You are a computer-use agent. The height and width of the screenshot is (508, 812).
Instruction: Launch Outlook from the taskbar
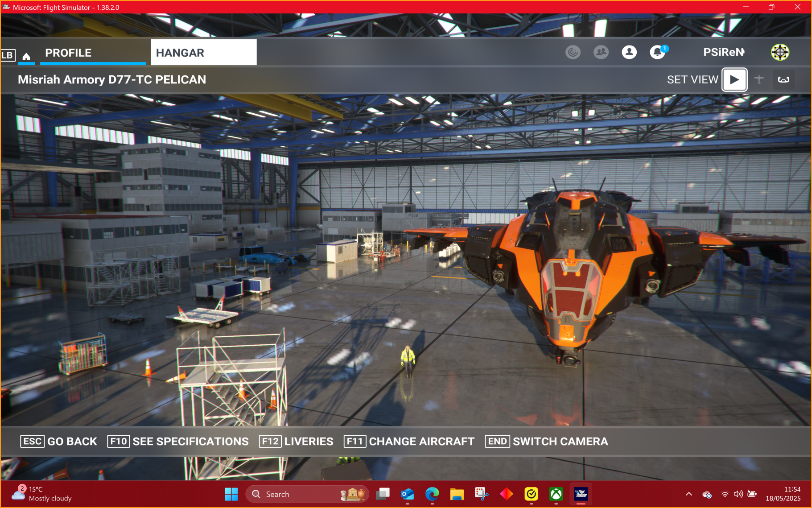point(408,494)
